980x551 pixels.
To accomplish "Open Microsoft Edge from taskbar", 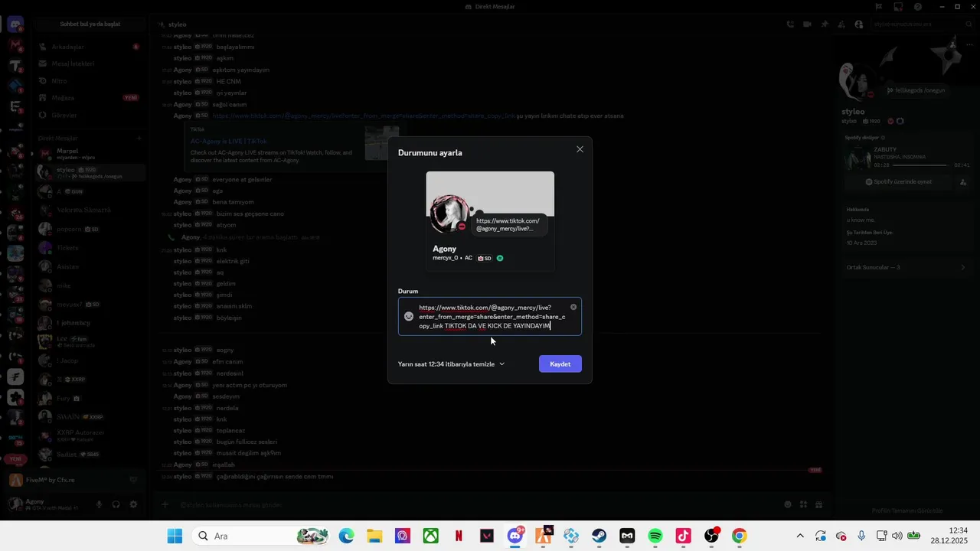I will 346,536.
